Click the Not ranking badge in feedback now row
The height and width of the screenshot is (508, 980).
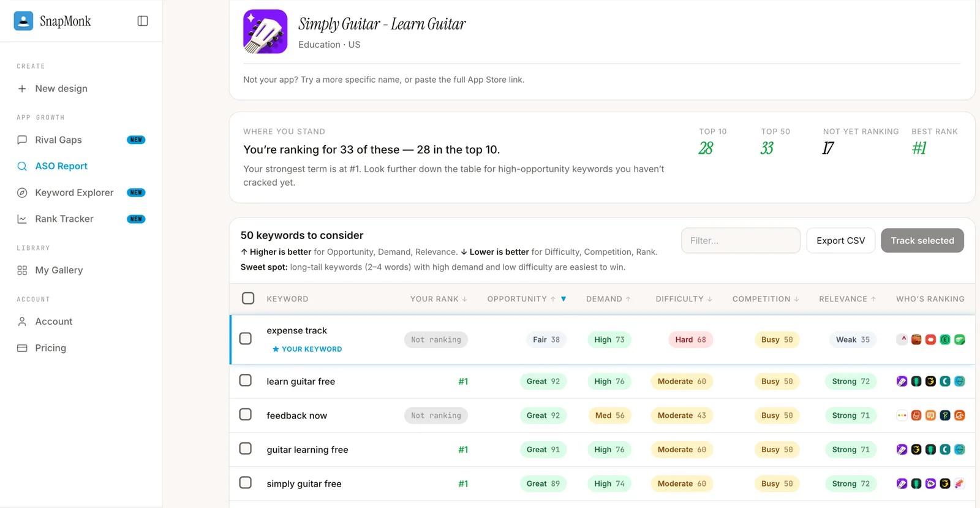coord(436,415)
